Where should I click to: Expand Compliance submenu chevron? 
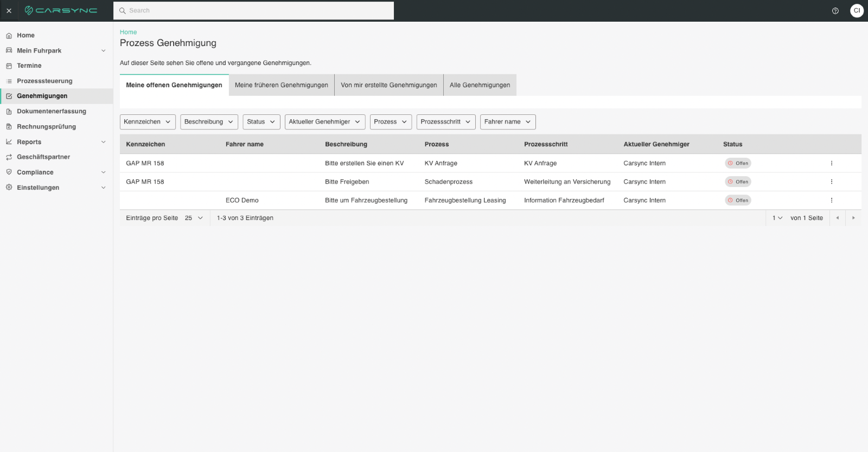coord(104,172)
